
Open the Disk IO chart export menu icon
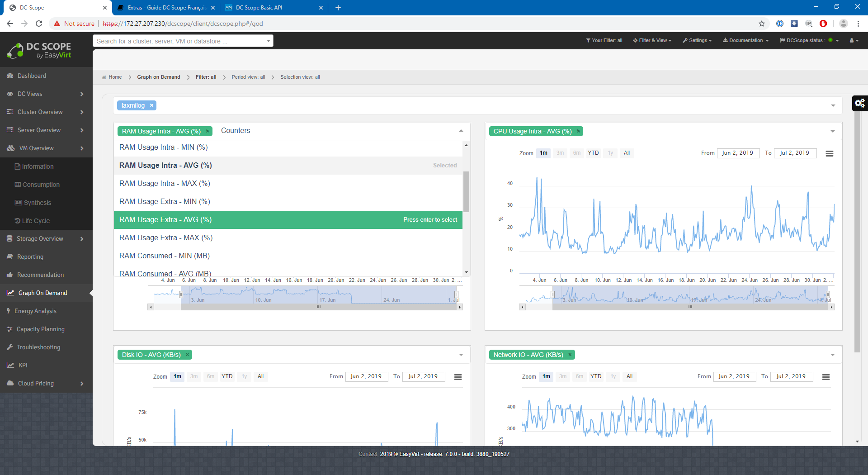click(458, 377)
